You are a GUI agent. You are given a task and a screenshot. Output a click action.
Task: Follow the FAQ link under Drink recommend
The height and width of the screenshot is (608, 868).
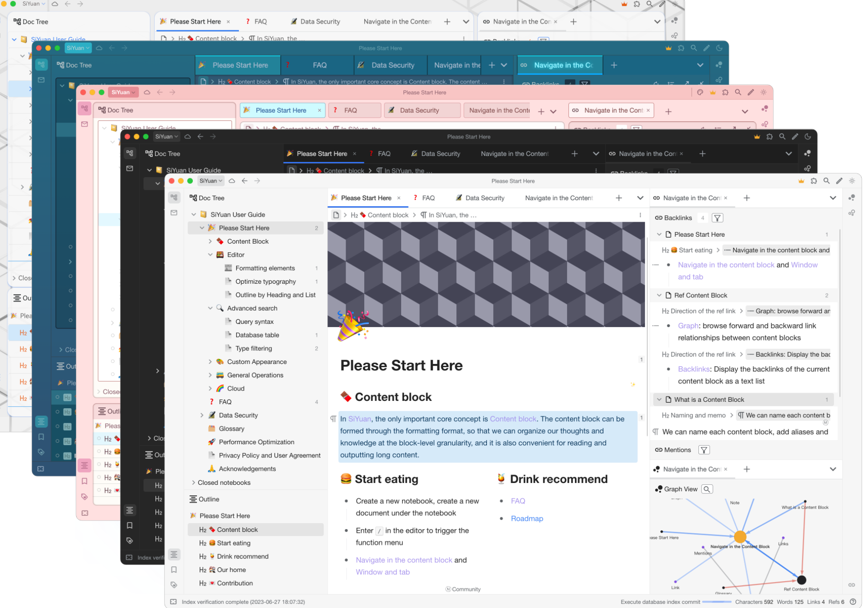coord(518,501)
